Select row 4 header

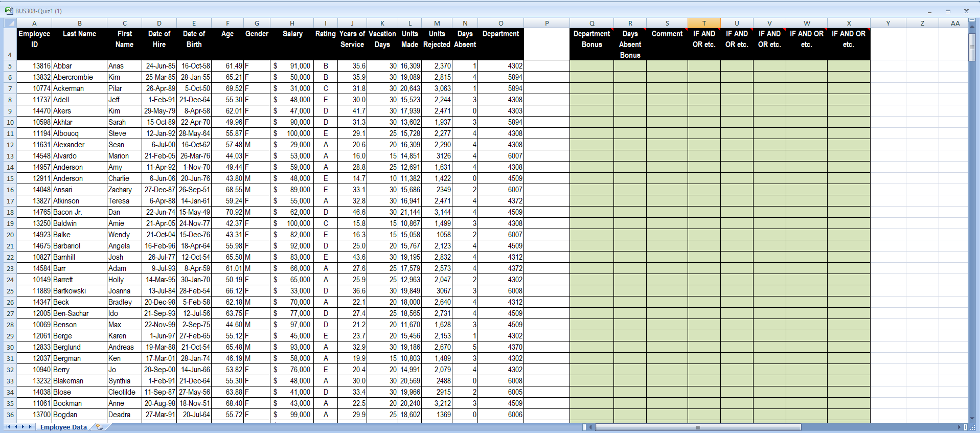[10, 44]
